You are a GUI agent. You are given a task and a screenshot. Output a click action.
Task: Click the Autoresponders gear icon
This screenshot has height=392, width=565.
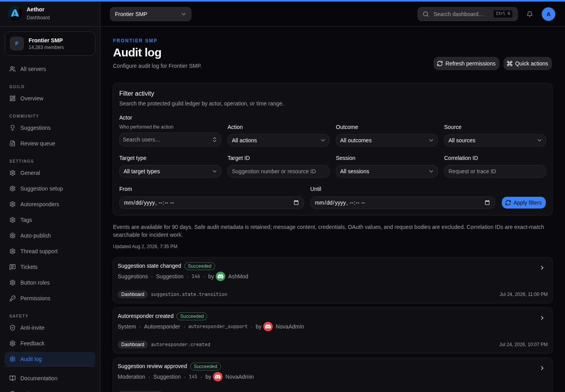(x=13, y=204)
